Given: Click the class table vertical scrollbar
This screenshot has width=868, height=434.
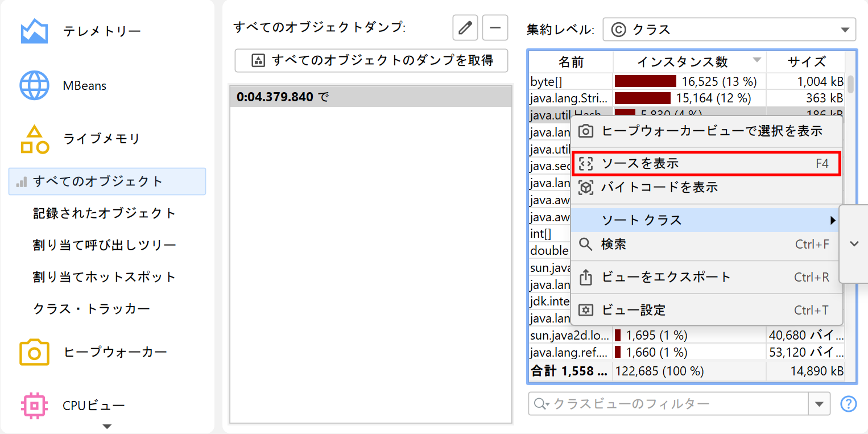Looking at the screenshot, I should coord(850,84).
